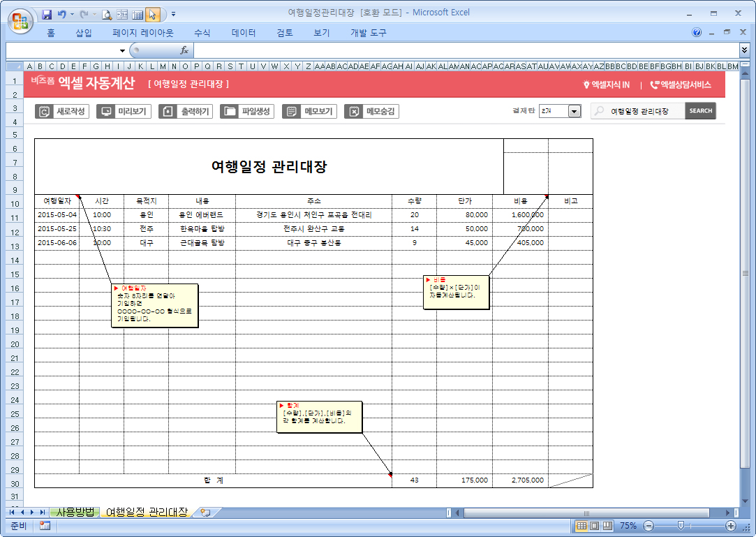Switch to the 사용방법 sheet tab
756x537 pixels.
(x=75, y=513)
